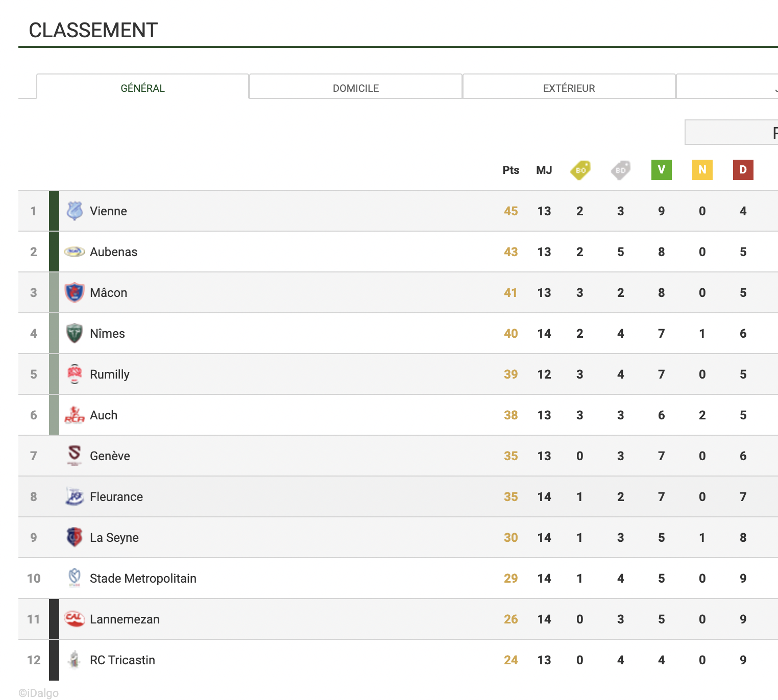The width and height of the screenshot is (778, 700).
Task: Click the Vienne club logo
Action: pyautogui.click(x=75, y=211)
